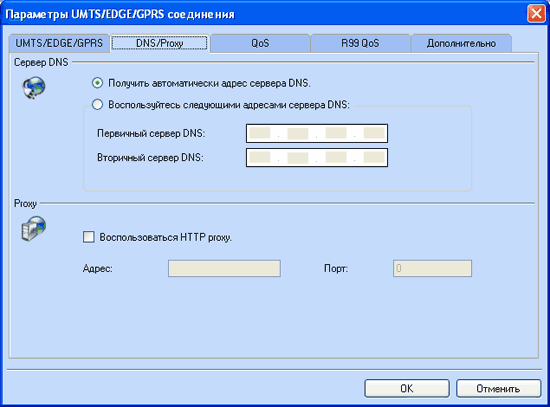Viewport: 550px width, 407px height.
Task: Click the Proxy server computer icon
Action: [34, 229]
